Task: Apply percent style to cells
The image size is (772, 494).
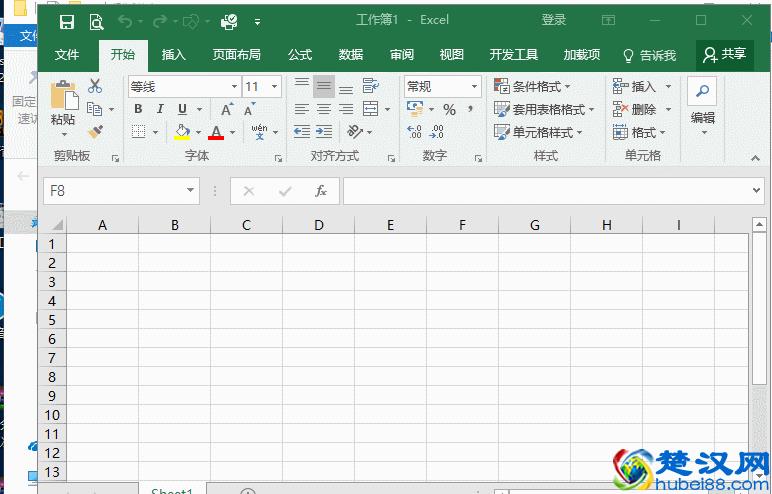Action: (449, 109)
